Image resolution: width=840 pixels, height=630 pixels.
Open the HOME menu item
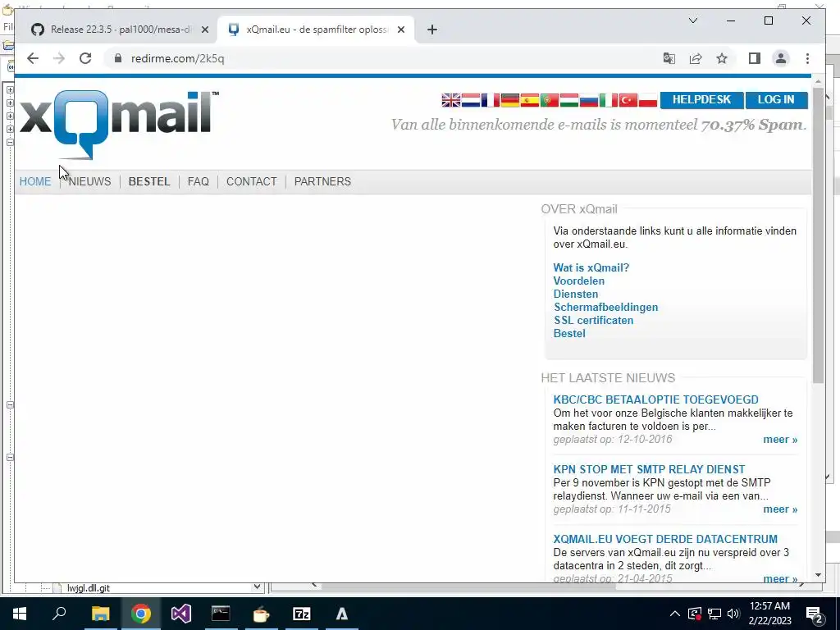tap(35, 181)
